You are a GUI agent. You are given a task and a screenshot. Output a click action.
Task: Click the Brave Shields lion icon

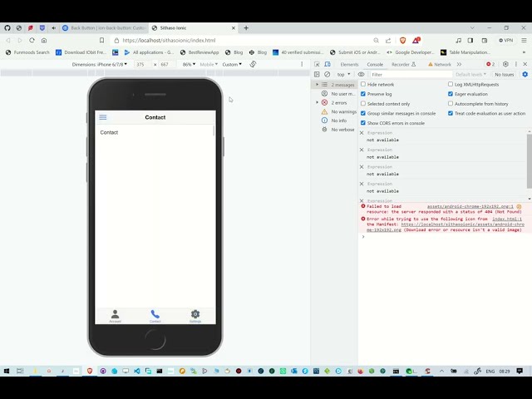click(x=402, y=41)
